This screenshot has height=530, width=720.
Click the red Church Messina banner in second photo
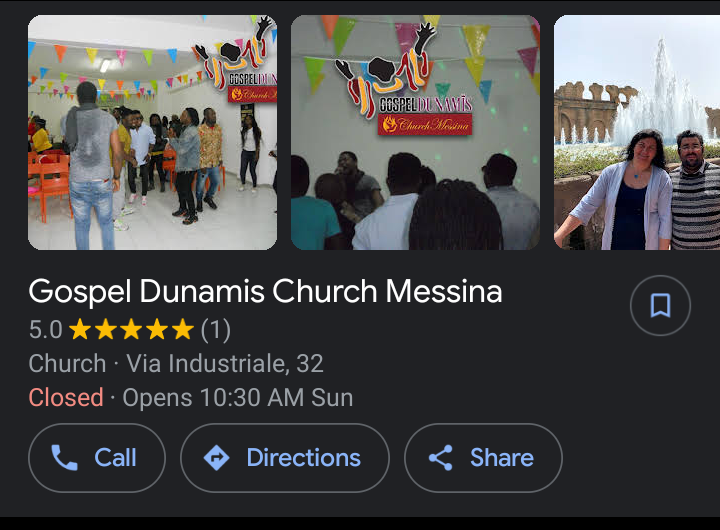424,124
